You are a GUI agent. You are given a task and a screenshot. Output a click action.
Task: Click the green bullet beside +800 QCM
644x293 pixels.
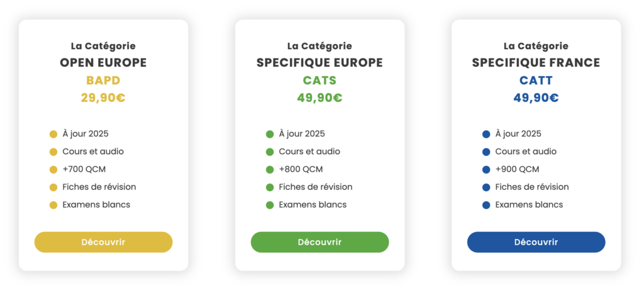(270, 170)
